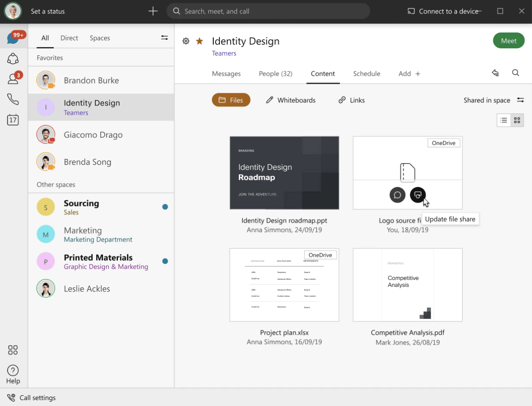Click the space settings gear icon

point(186,41)
